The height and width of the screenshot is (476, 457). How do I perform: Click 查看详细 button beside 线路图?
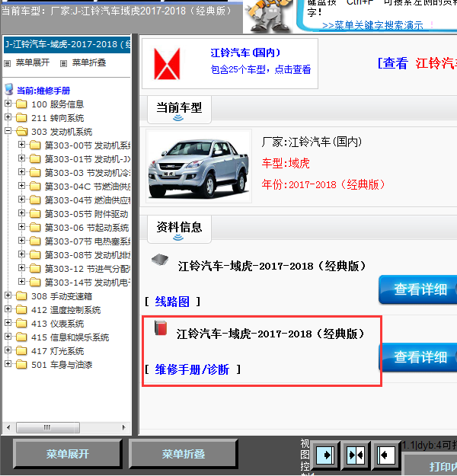click(x=418, y=289)
